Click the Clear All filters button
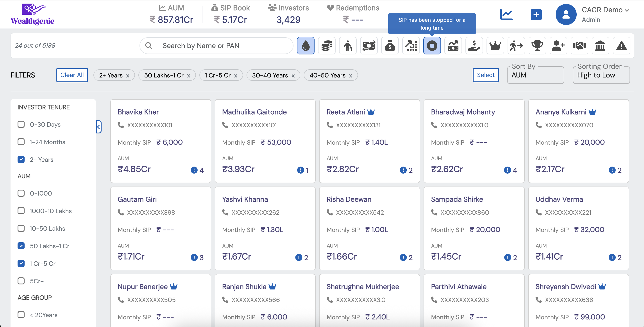This screenshot has width=644, height=327. pyautogui.click(x=72, y=75)
